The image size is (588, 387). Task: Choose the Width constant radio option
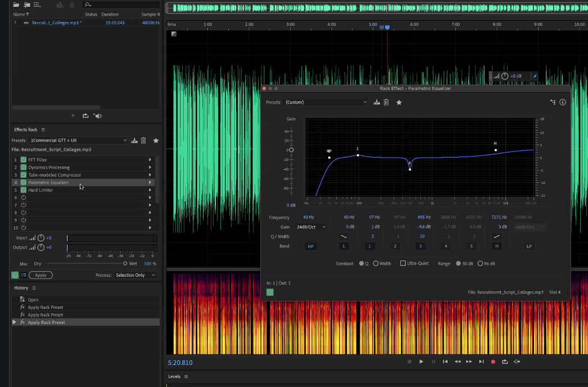point(376,263)
